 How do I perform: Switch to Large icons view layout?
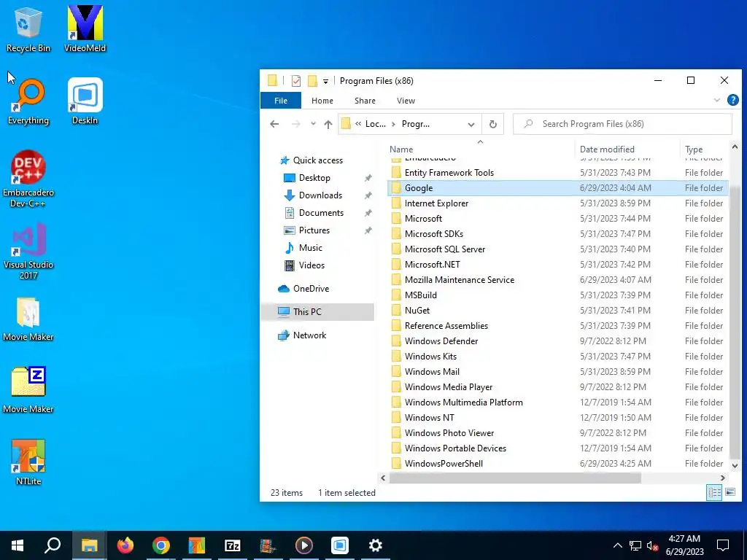(729, 492)
